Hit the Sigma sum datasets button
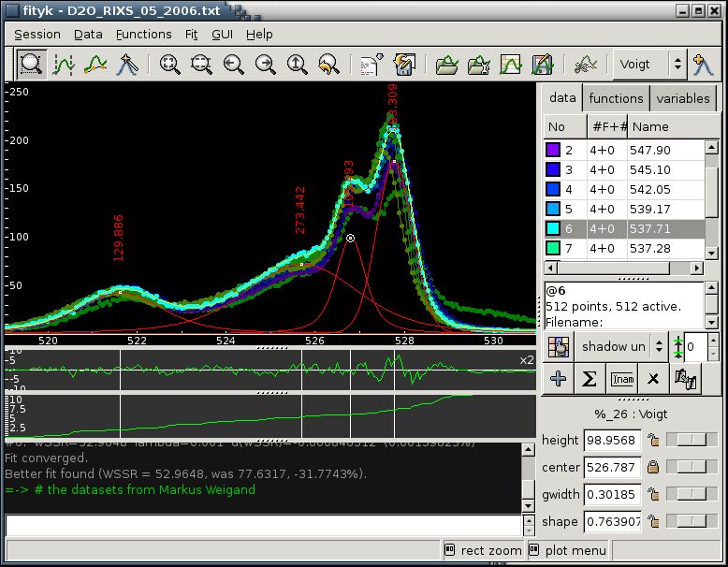Screen dimensions: 728x567 [590, 379]
